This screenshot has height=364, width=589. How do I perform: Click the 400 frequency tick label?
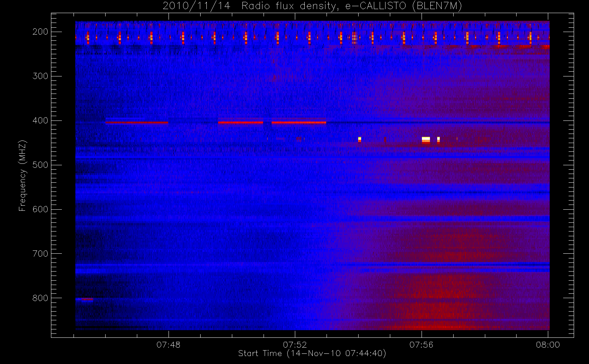click(40, 120)
